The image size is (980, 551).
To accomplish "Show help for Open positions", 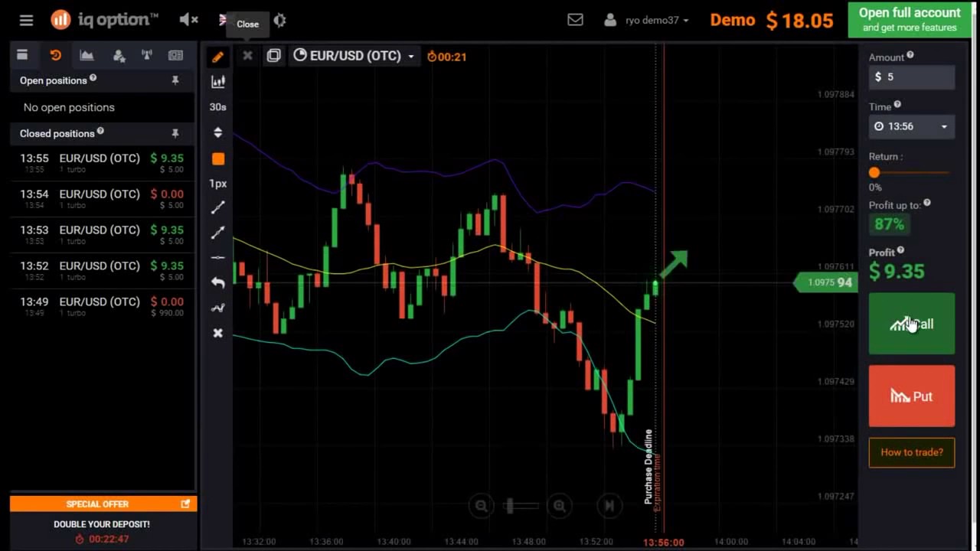I will click(x=93, y=78).
